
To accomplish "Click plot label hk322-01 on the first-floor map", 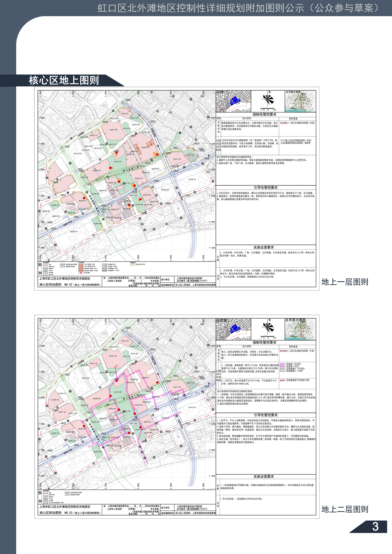I will pos(155,169).
